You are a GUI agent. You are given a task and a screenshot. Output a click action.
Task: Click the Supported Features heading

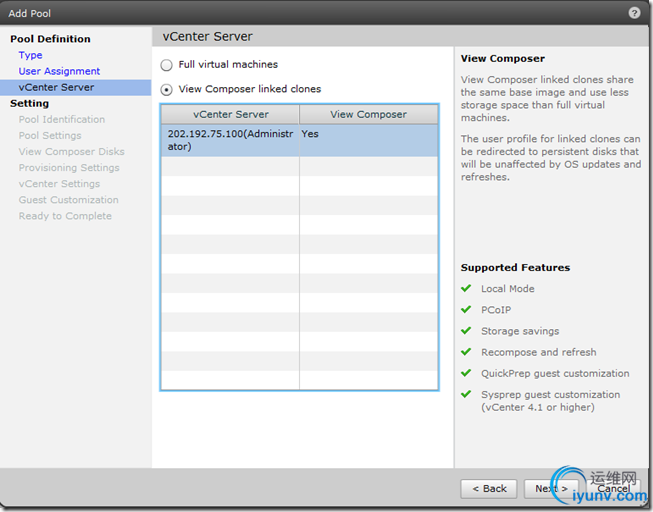515,267
